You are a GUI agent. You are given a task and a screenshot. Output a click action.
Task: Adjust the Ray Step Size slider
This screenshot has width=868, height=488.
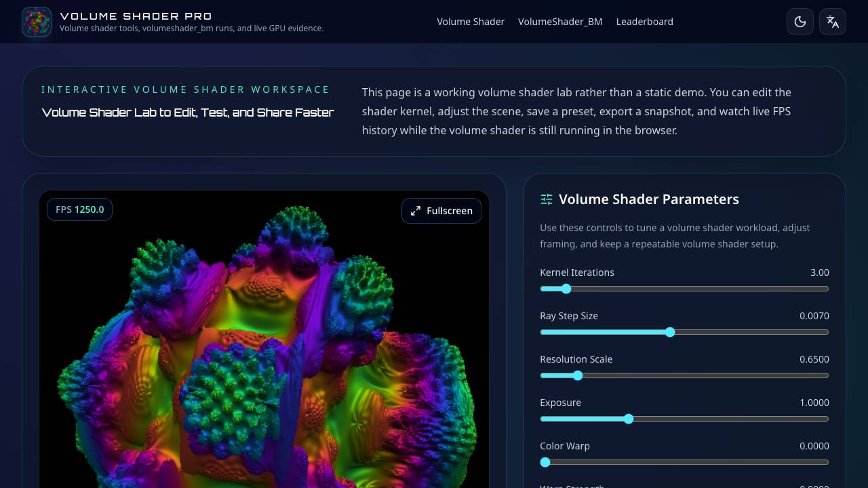point(684,332)
